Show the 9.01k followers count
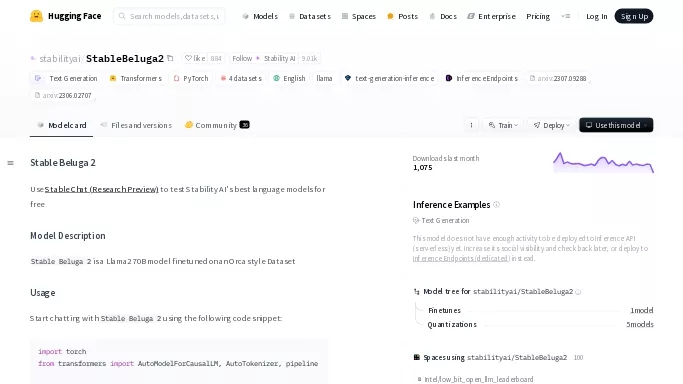Viewport: 683px width, 384px height. (x=309, y=58)
